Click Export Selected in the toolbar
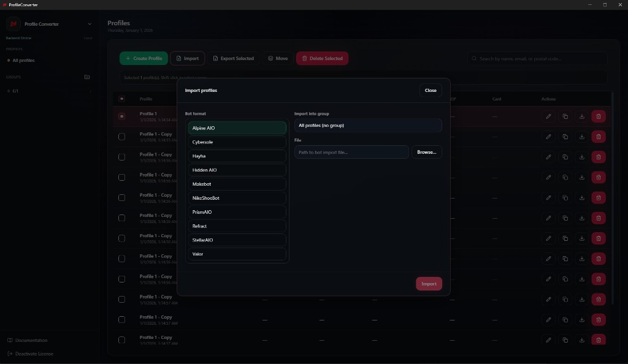 click(233, 58)
